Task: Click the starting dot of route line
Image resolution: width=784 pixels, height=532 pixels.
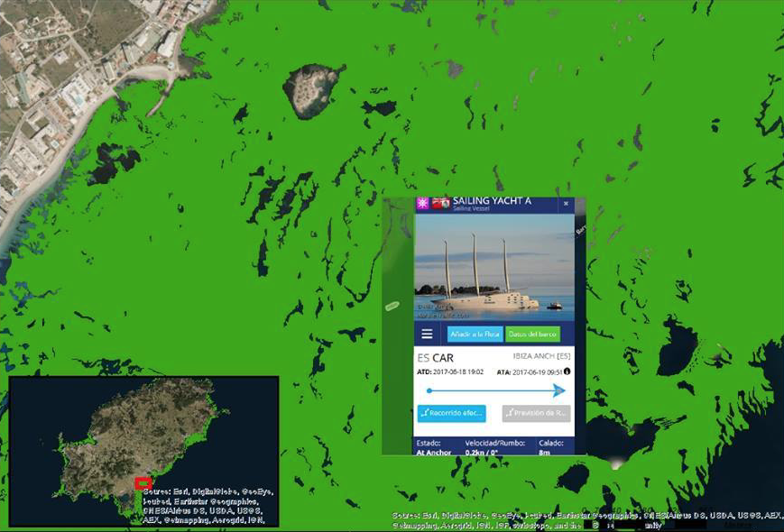Action: pos(429,390)
